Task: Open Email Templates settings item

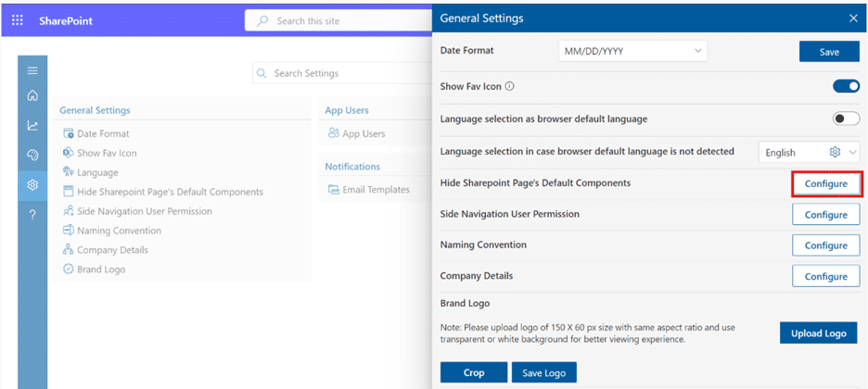Action: 376,190
